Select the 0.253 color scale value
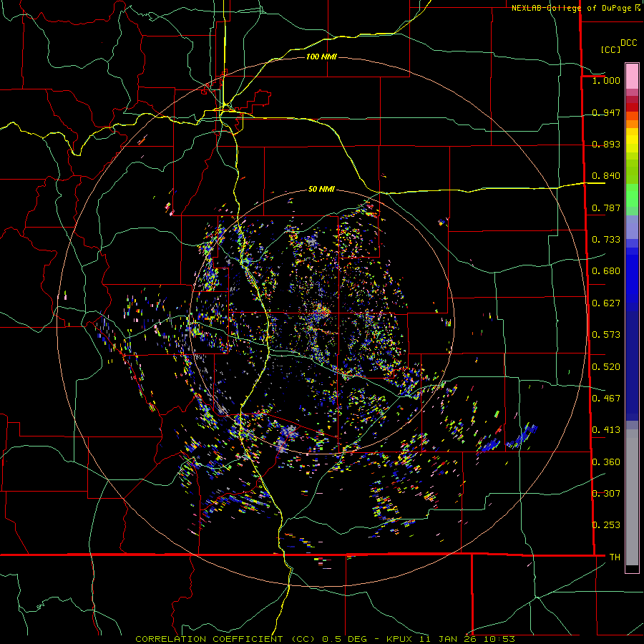The width and height of the screenshot is (644, 644). pos(606,525)
